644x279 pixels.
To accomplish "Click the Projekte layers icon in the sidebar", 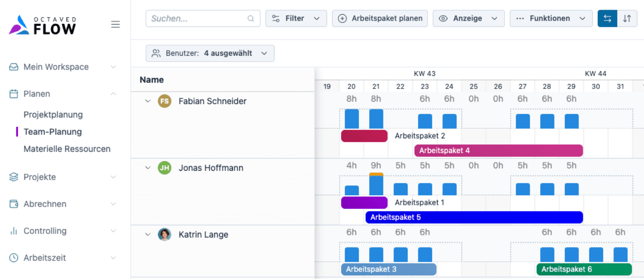I will (13, 177).
